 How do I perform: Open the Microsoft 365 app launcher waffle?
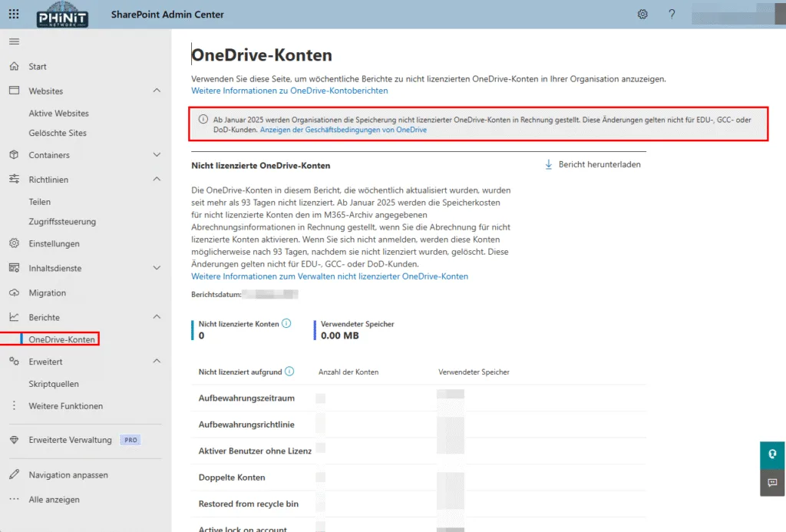(13, 14)
